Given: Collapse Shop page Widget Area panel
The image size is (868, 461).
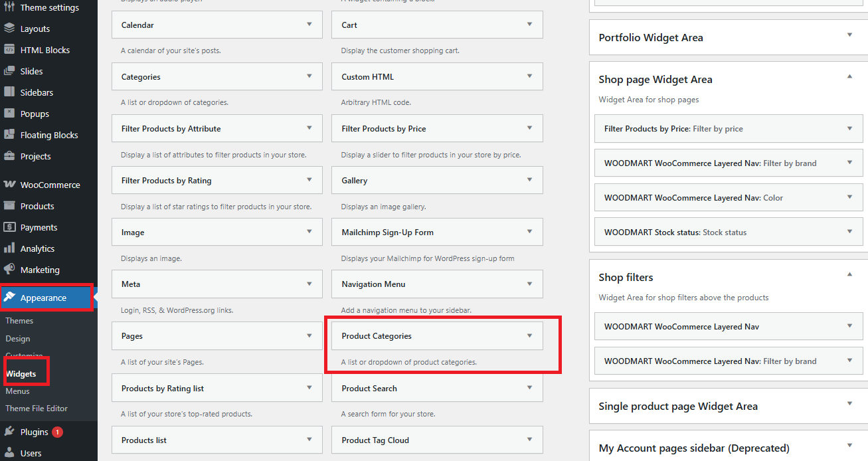Looking at the screenshot, I should tap(849, 77).
